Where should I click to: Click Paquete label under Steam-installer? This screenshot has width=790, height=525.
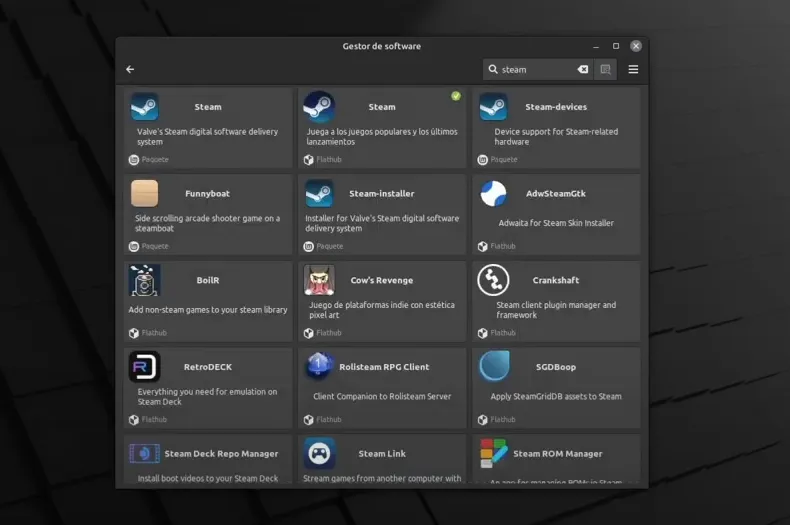pos(330,246)
